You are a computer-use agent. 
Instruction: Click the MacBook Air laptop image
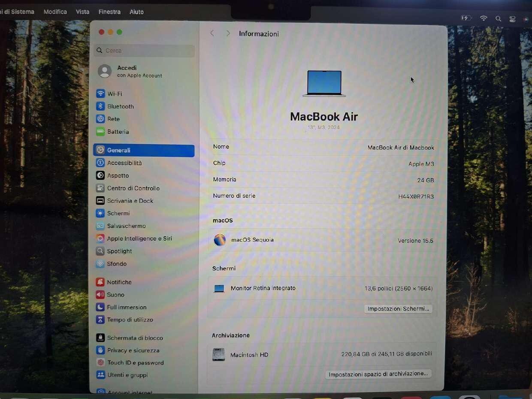[x=324, y=83]
